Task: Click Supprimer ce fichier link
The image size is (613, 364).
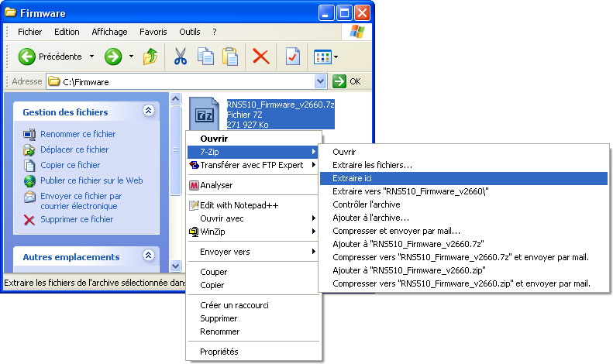Action: click(x=77, y=219)
